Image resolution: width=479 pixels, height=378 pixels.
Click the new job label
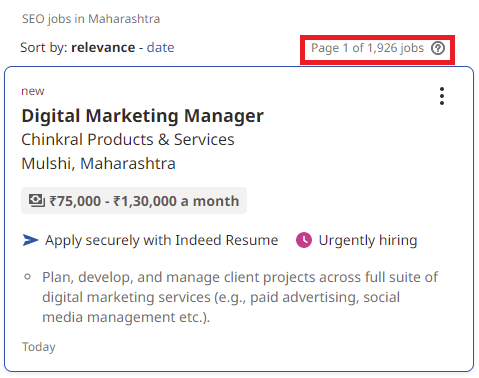pyautogui.click(x=33, y=91)
